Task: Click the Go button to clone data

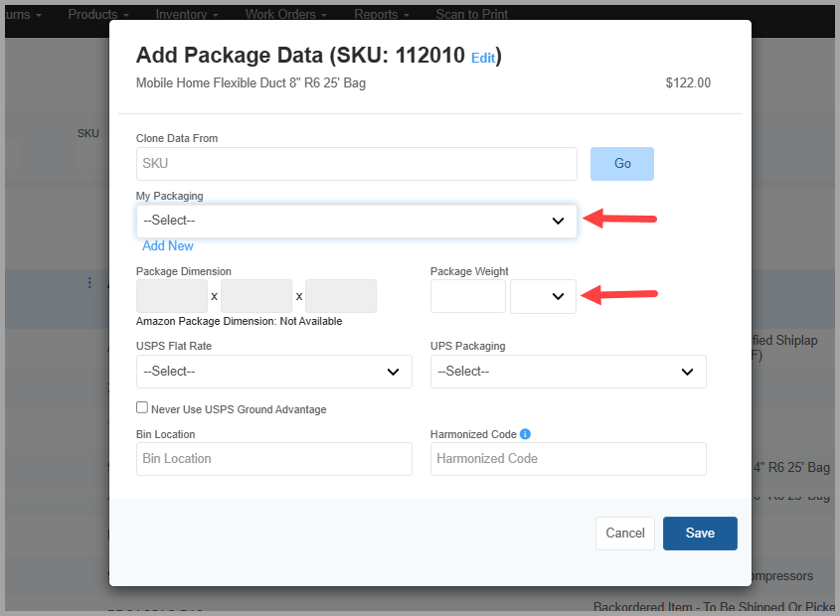Action: (622, 164)
